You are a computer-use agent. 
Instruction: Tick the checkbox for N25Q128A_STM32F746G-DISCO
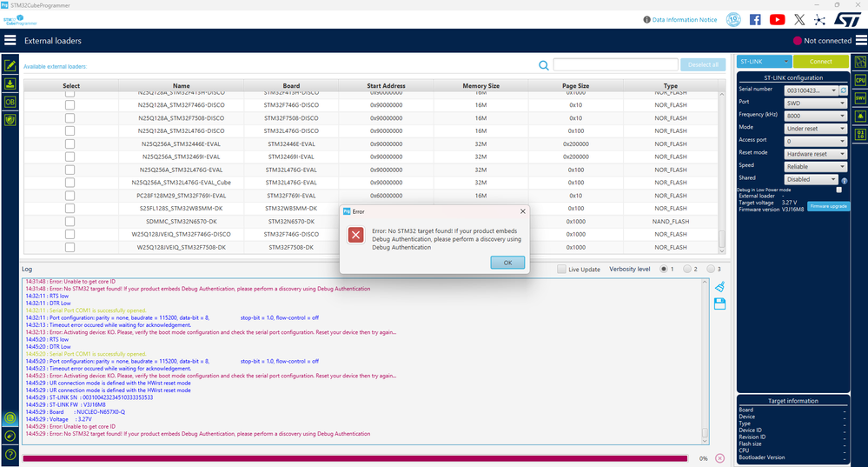(70, 104)
